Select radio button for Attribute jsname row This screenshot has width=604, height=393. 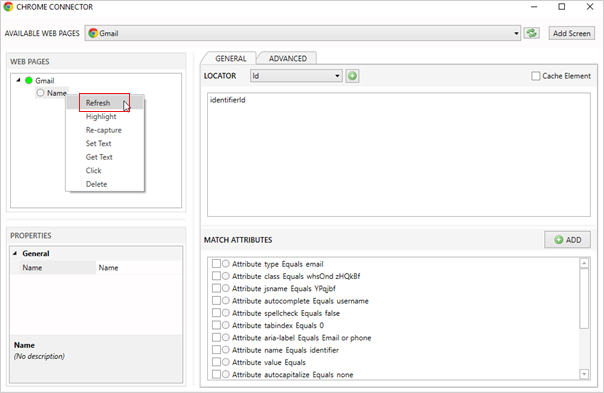[x=226, y=288]
